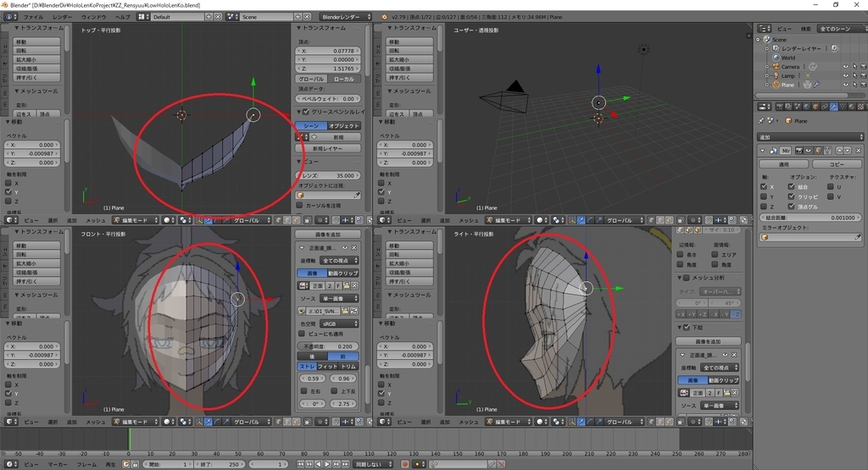Hide the Plane object with its eye icon
Image resolution: width=868 pixels, height=470 pixels.
(x=846, y=85)
